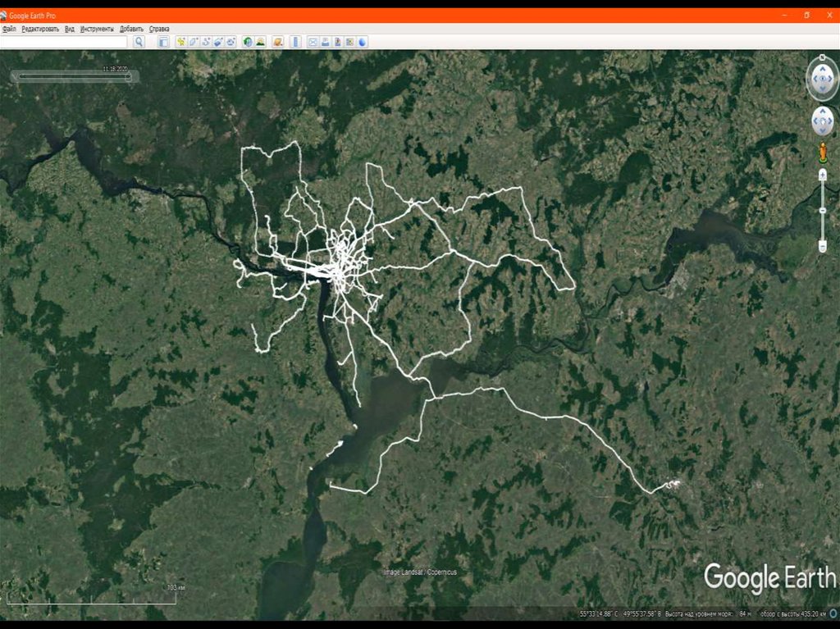
Task: Minimize the Google Earth Pro window
Action: point(785,16)
